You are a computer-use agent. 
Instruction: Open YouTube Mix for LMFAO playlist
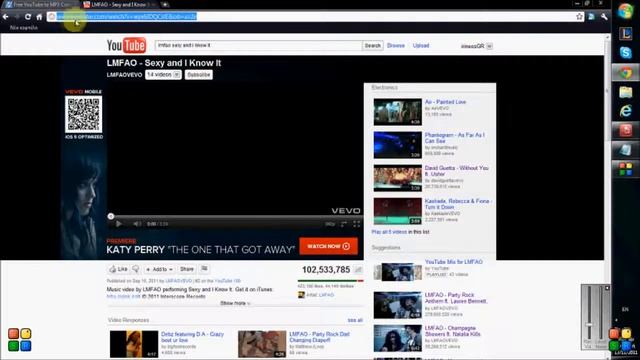(x=453, y=262)
